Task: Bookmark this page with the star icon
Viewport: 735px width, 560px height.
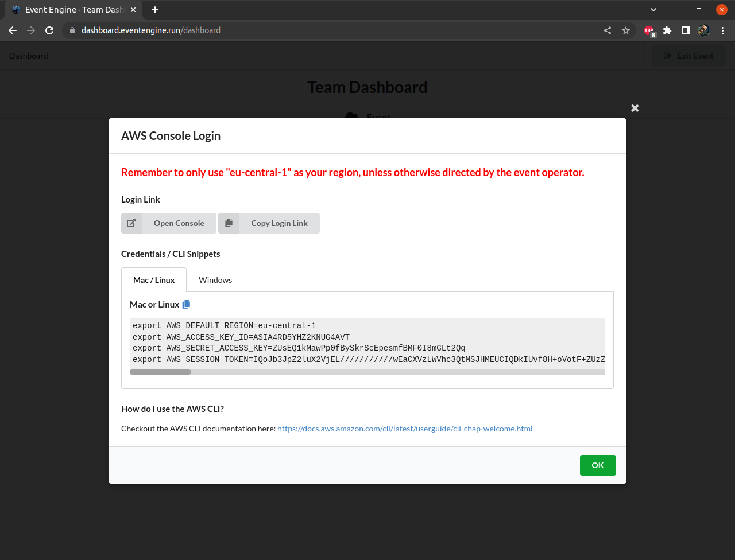Action: click(x=626, y=30)
